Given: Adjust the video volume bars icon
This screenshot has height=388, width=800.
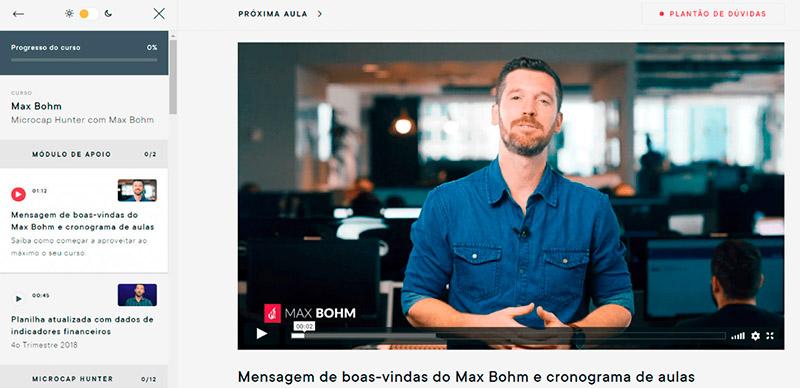Looking at the screenshot, I should [x=738, y=335].
